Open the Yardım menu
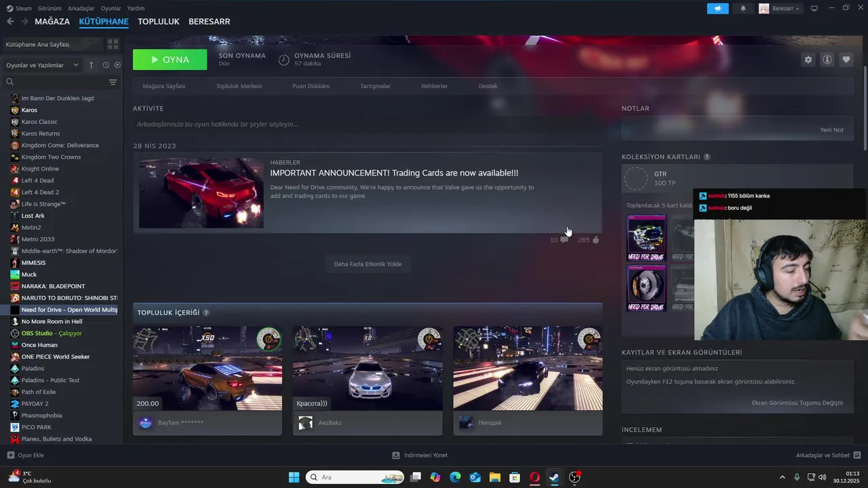868x488 pixels. (x=136, y=8)
